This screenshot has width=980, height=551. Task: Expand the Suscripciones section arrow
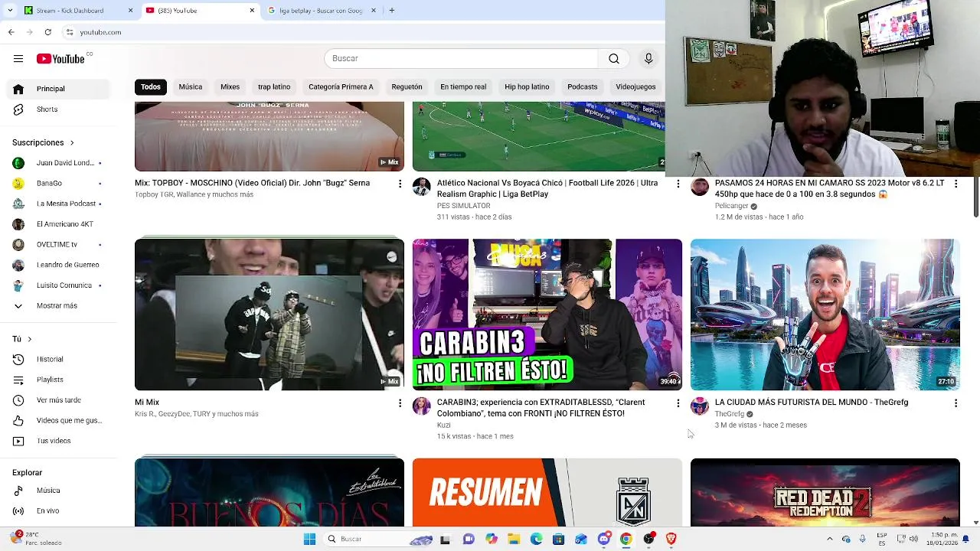click(72, 143)
